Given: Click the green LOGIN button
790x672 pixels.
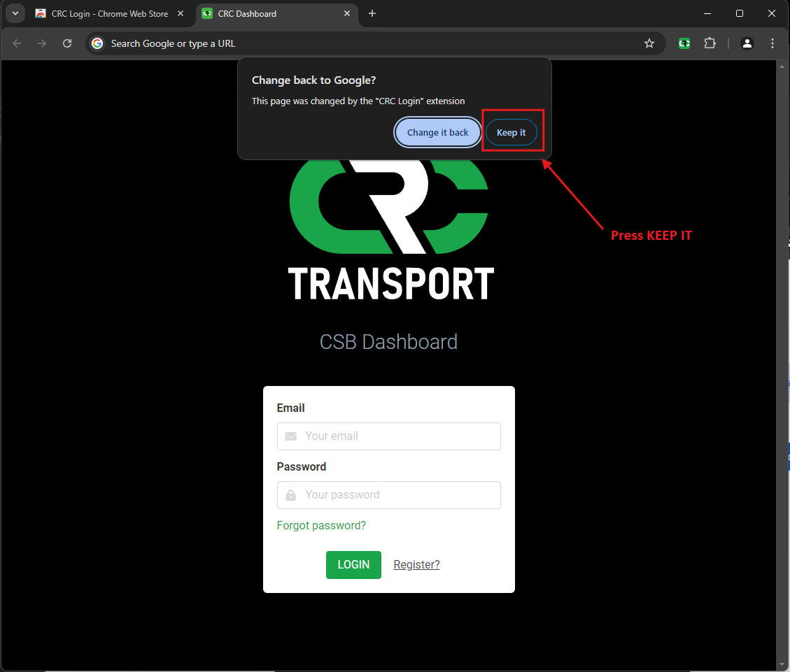Looking at the screenshot, I should (353, 565).
